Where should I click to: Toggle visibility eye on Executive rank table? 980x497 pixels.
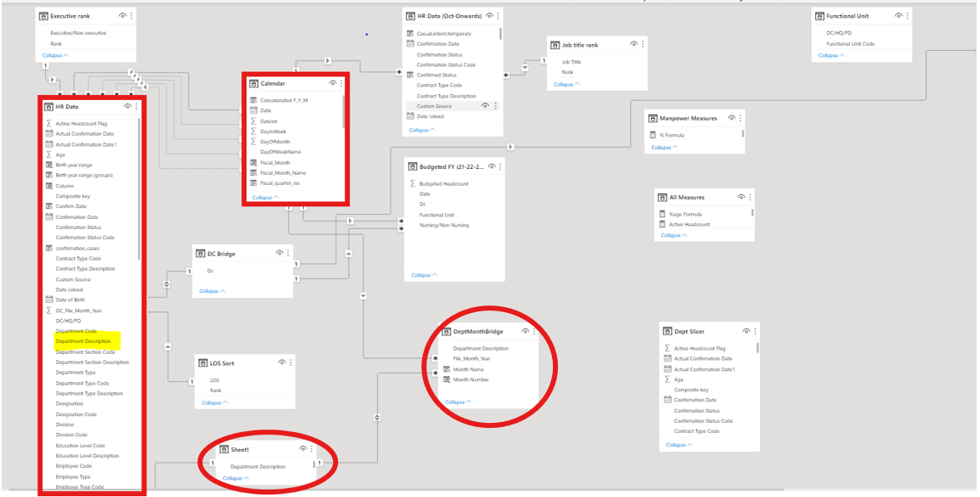tap(122, 16)
